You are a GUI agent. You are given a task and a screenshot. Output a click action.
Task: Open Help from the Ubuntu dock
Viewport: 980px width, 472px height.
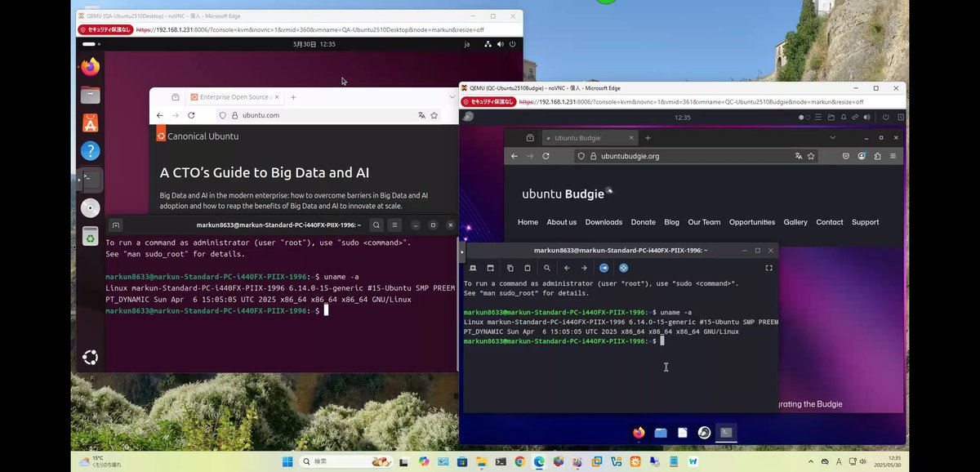pos(90,150)
